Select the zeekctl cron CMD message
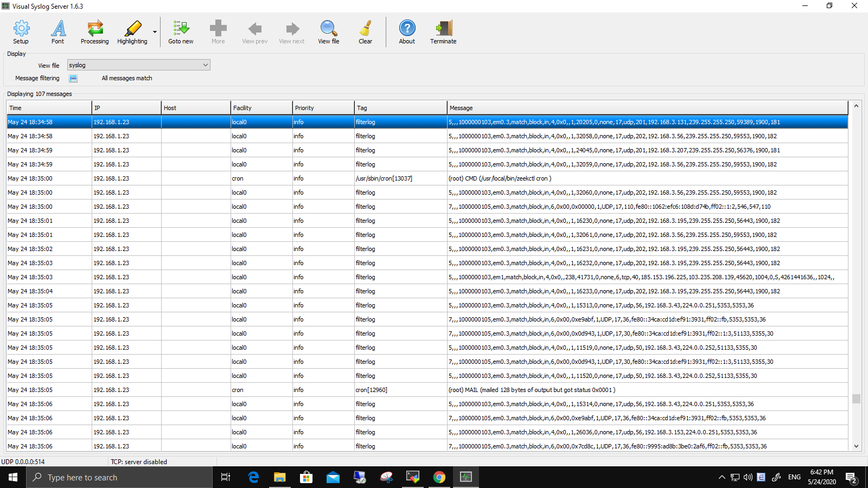Viewport: 868px width, 488px height. click(x=500, y=178)
